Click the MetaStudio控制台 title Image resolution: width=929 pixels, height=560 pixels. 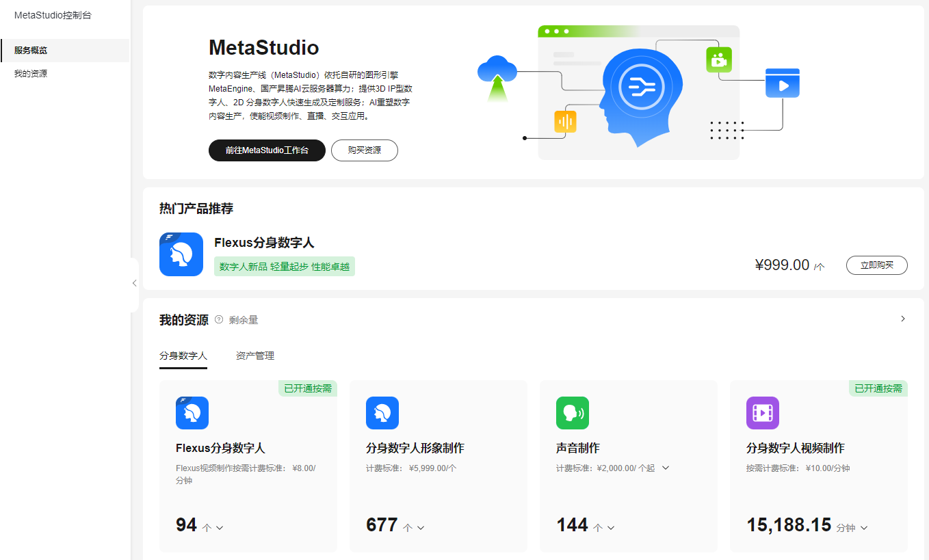click(53, 15)
